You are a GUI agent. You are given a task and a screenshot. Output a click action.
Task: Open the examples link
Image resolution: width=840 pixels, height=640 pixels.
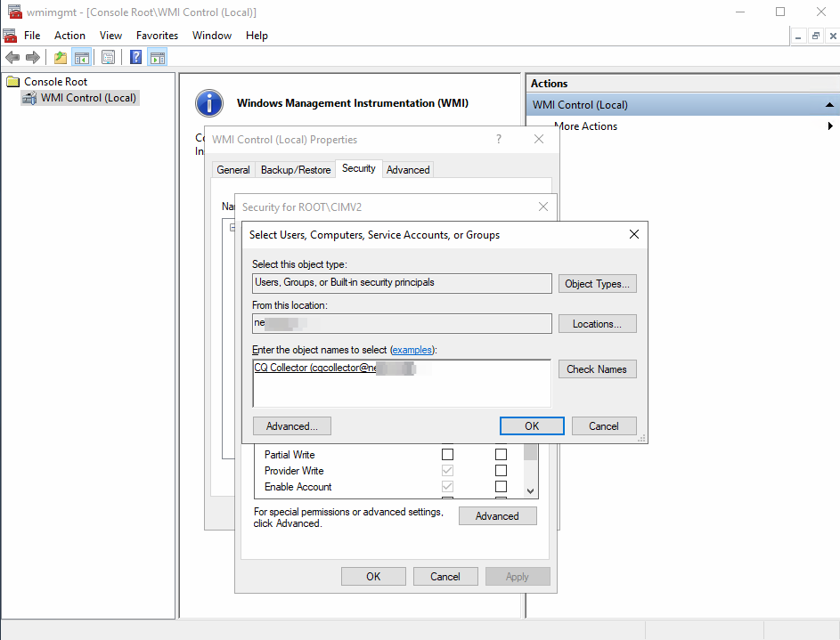pos(412,350)
